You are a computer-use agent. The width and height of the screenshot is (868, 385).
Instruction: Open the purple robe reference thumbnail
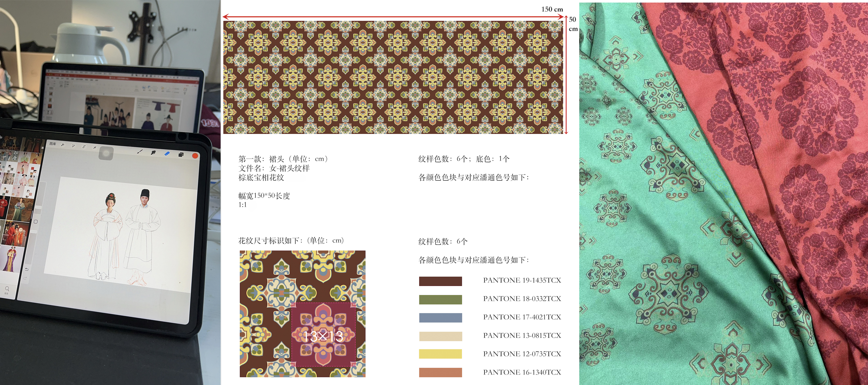(x=11, y=259)
